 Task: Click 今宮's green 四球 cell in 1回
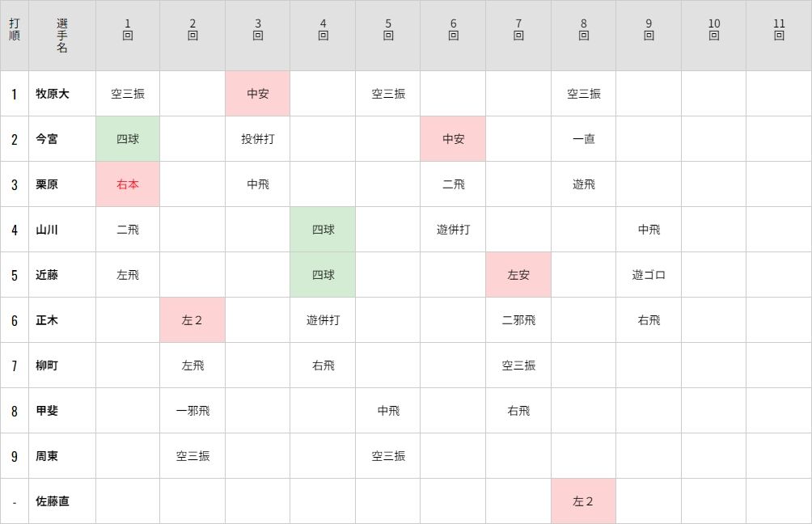(x=128, y=139)
